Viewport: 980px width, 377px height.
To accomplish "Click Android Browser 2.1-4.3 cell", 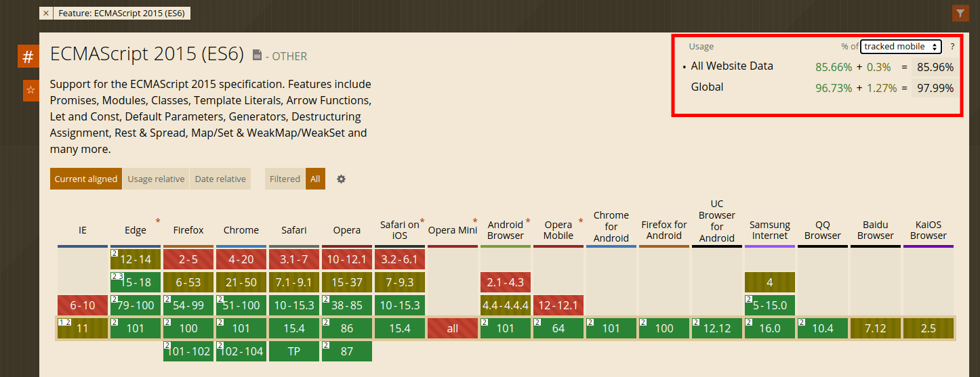I will 506,282.
